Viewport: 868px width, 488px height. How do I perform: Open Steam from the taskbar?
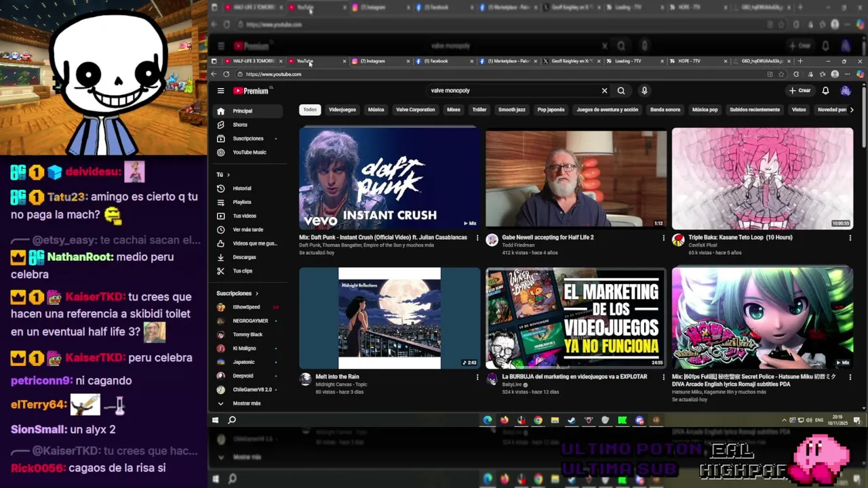572,420
